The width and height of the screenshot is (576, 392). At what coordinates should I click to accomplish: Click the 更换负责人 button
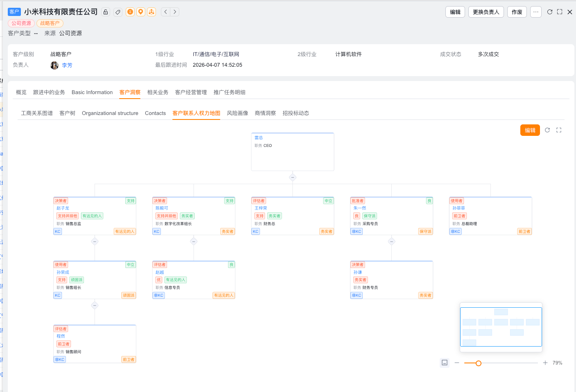click(x=486, y=12)
